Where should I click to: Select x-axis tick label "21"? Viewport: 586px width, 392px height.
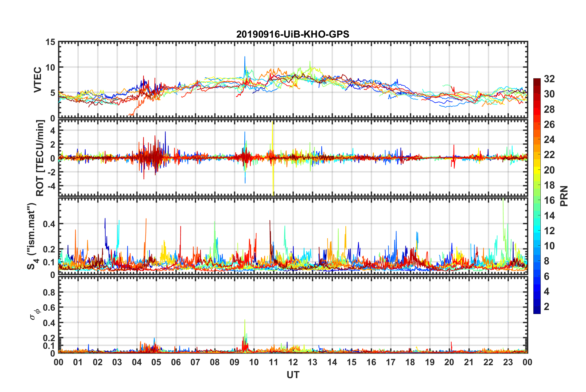pyautogui.click(x=469, y=362)
